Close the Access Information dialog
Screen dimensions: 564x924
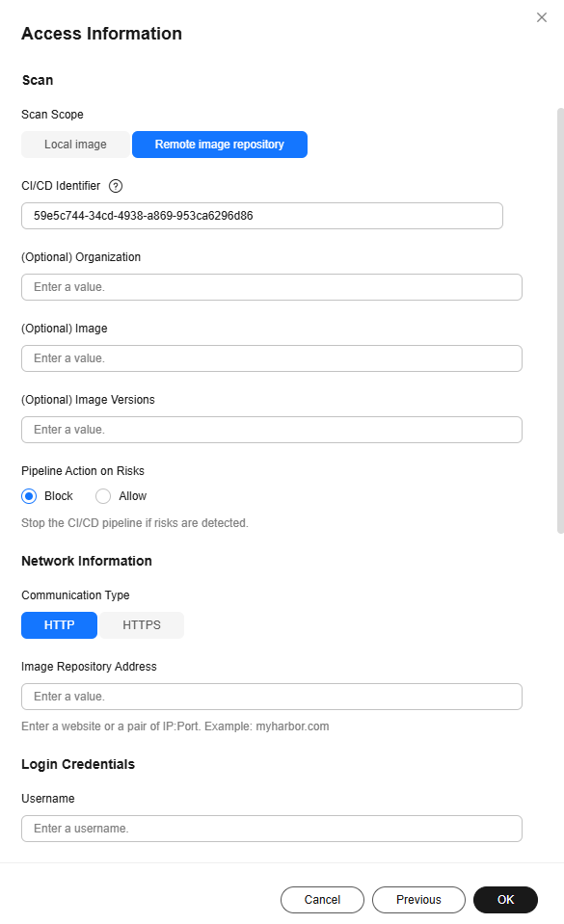(542, 17)
